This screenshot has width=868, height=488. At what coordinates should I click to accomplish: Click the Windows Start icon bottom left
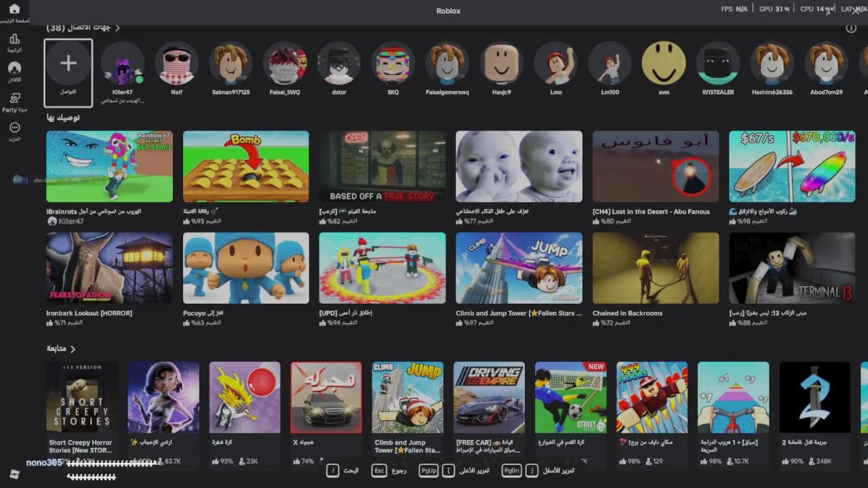click(x=14, y=474)
